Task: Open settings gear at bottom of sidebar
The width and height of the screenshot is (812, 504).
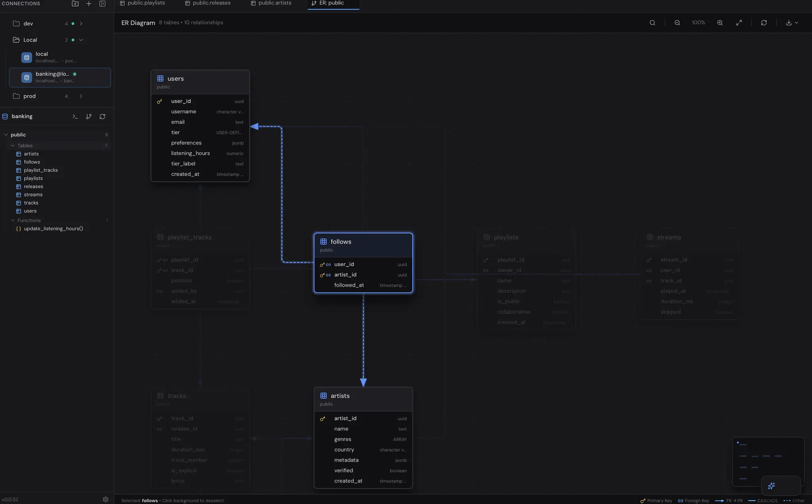Action: click(105, 499)
